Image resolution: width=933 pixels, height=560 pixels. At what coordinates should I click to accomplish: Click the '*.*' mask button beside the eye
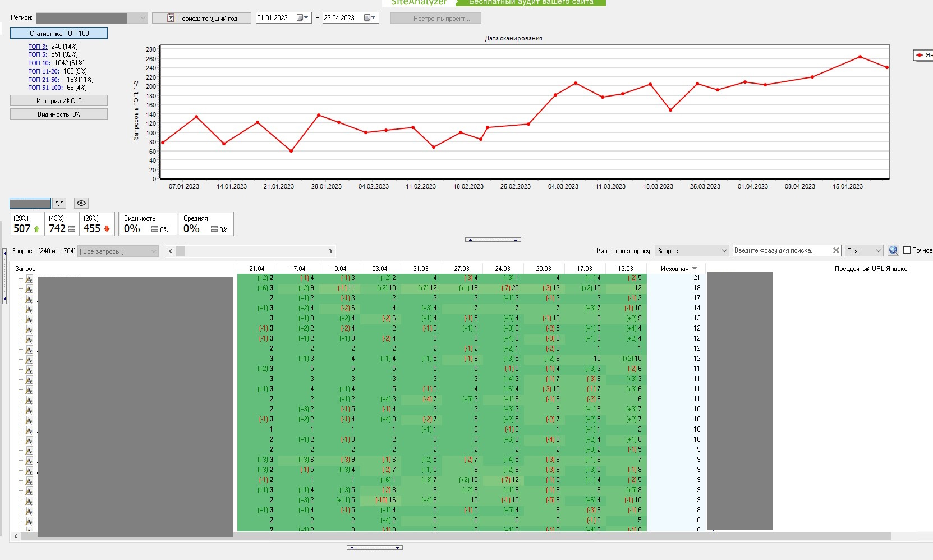pyautogui.click(x=59, y=203)
